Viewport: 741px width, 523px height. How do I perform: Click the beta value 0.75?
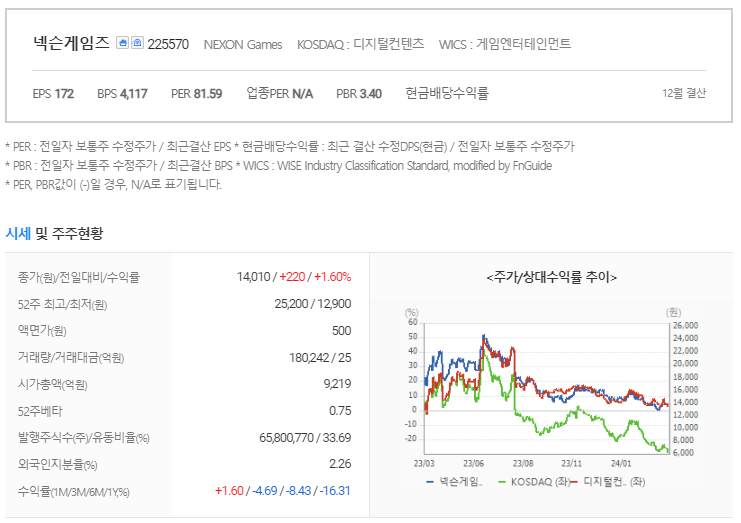coord(340,411)
